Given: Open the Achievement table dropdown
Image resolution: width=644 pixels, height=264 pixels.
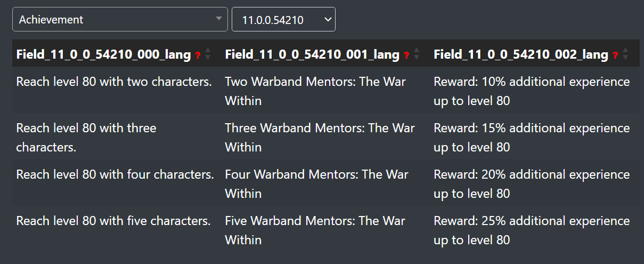Looking at the screenshot, I should click(120, 20).
